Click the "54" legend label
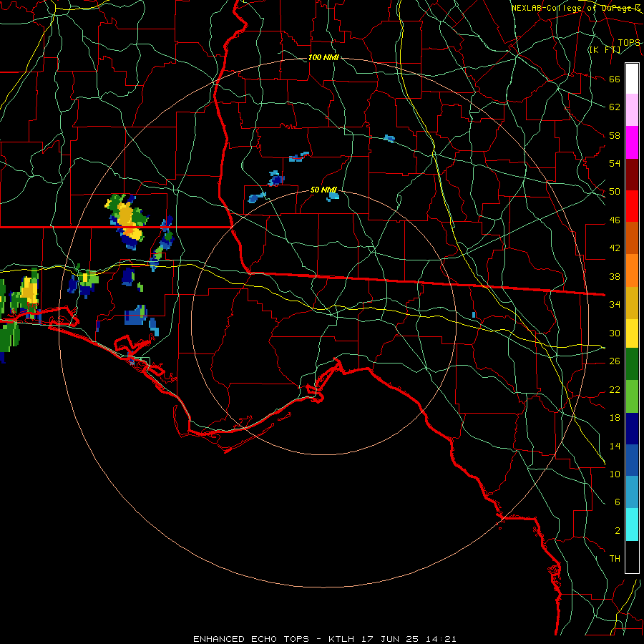 (x=615, y=163)
